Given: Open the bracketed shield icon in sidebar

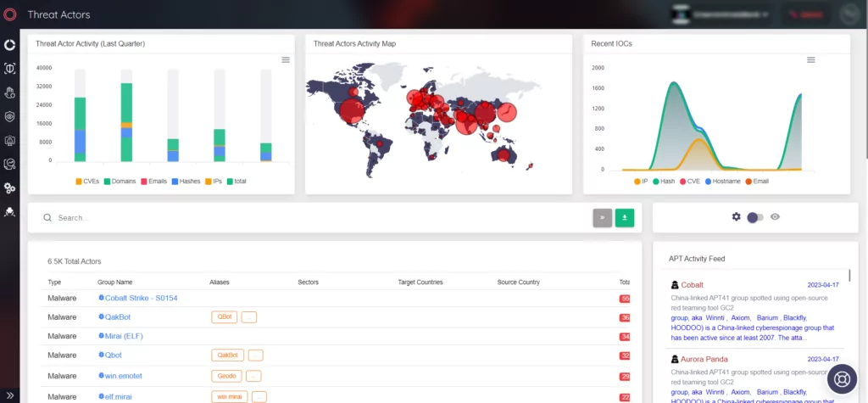Looking at the screenshot, I should pos(9,69).
